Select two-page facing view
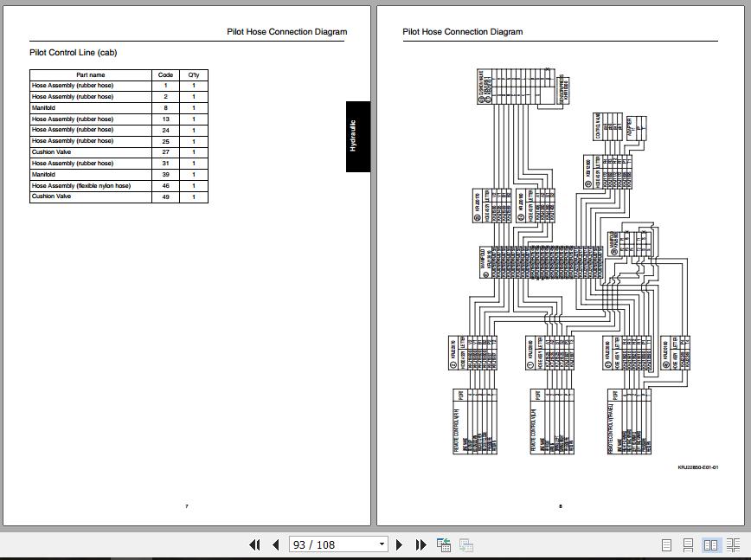The image size is (751, 560). [x=710, y=545]
